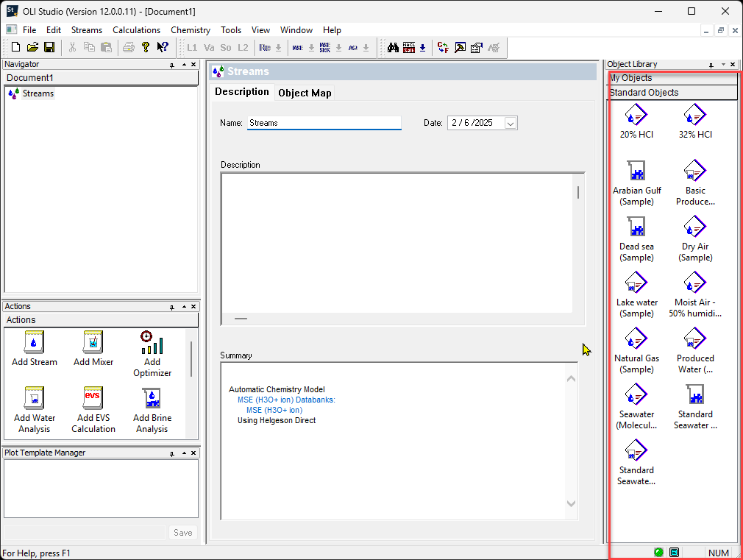This screenshot has width=743, height=560.
Task: Click the Open file folder icon
Action: [x=32, y=47]
